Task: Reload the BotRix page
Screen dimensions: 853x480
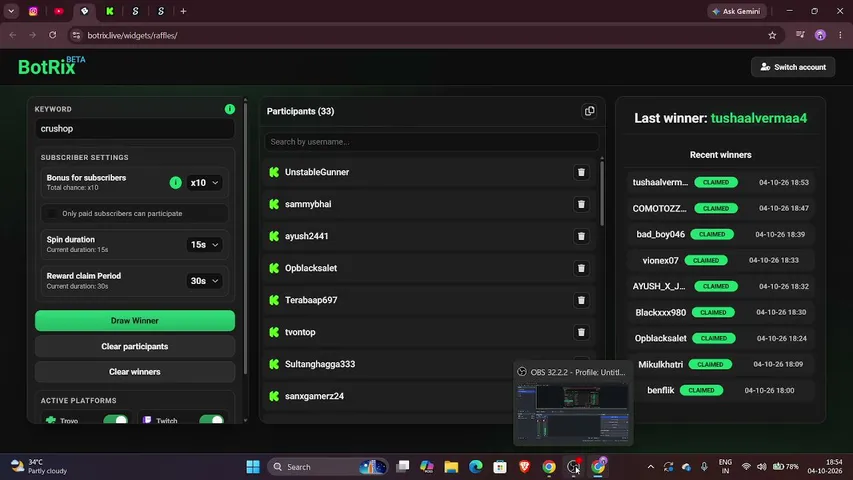Action: [x=52, y=35]
